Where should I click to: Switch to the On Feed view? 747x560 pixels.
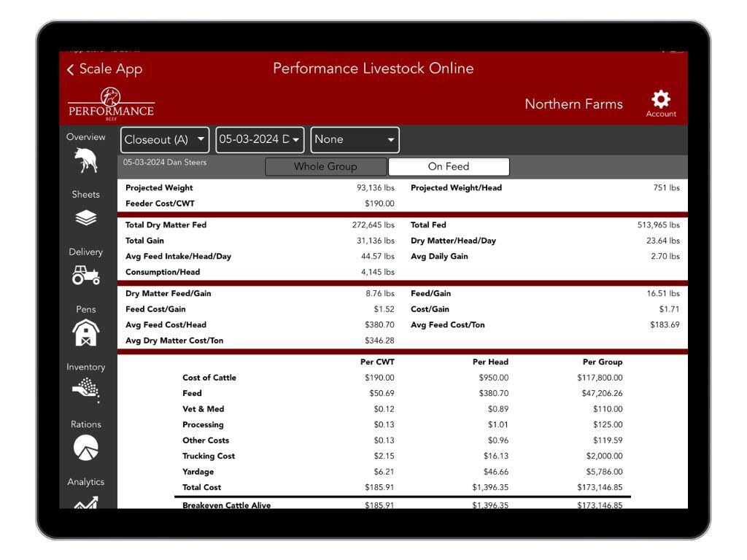click(449, 167)
